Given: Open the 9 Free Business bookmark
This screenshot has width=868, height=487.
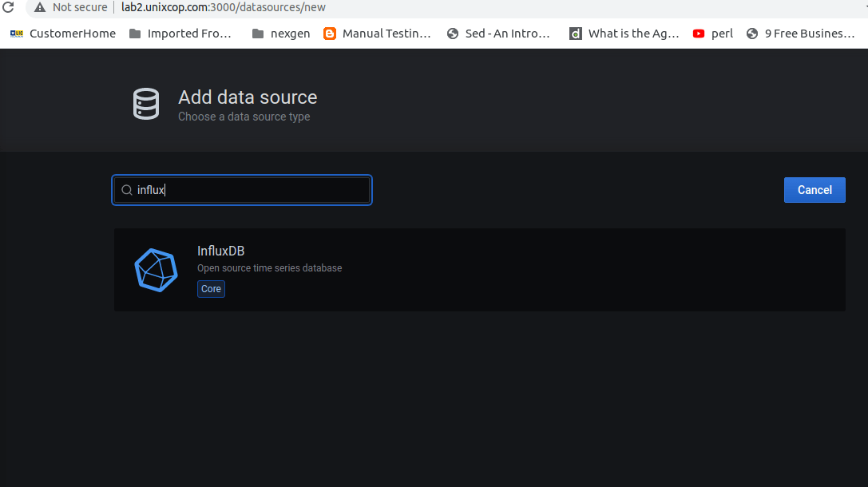Looking at the screenshot, I should [x=800, y=34].
